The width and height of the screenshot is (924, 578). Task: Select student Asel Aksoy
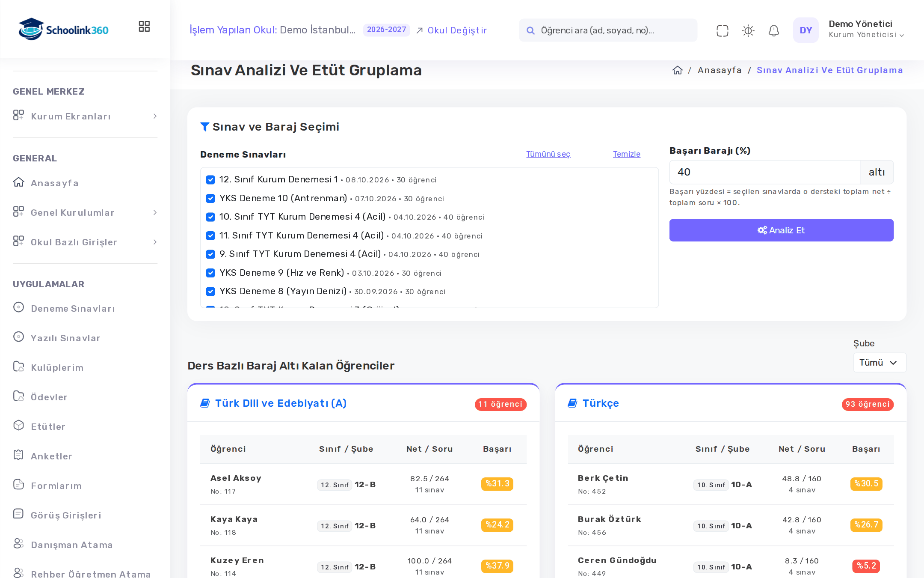point(236,478)
